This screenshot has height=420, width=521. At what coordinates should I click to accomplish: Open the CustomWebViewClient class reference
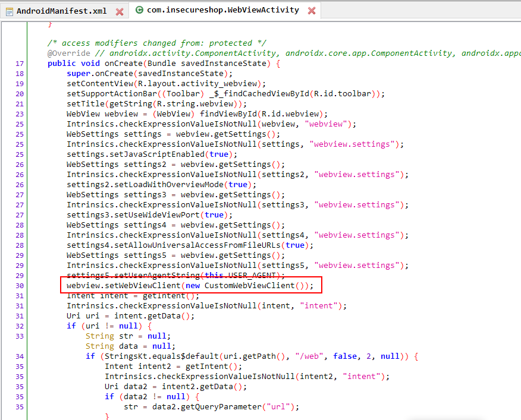pyautogui.click(x=249, y=286)
